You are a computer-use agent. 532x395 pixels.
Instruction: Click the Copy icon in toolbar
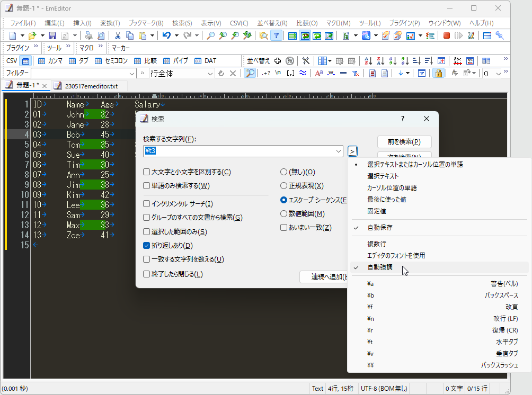pos(130,35)
